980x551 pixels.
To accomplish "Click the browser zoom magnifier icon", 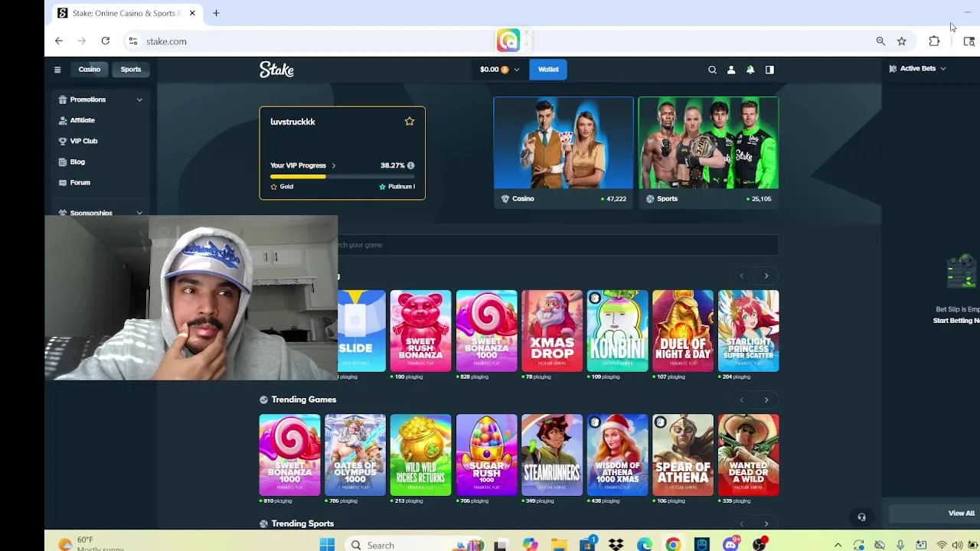I will coord(880,41).
